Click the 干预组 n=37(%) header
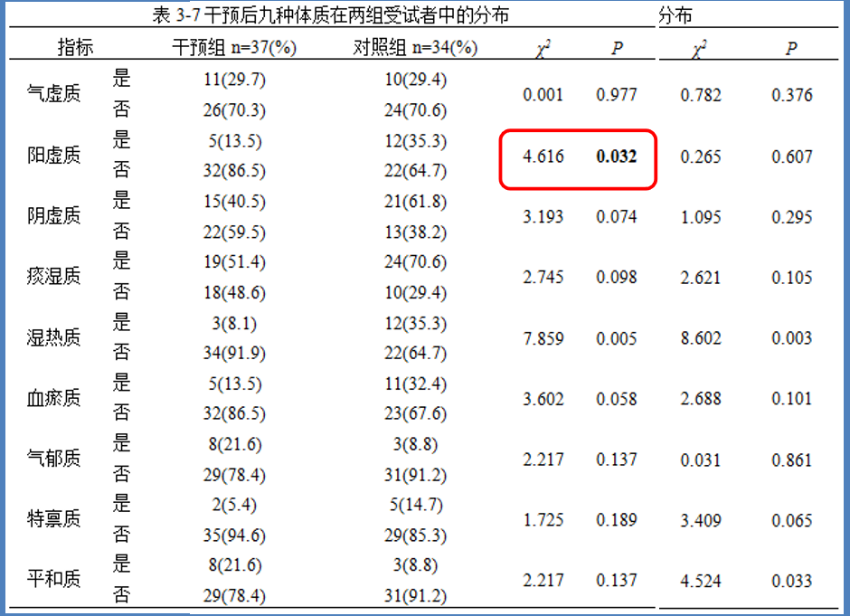The image size is (850, 616). coord(234,48)
